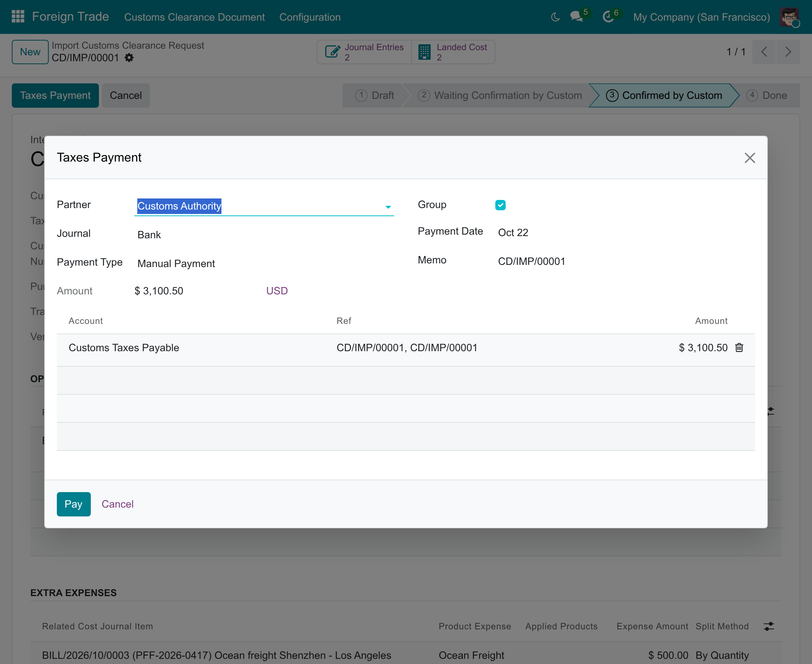Click the Import Customs Clearance Request breadcrumb
Viewport: 812px width, 664px height.
click(128, 45)
